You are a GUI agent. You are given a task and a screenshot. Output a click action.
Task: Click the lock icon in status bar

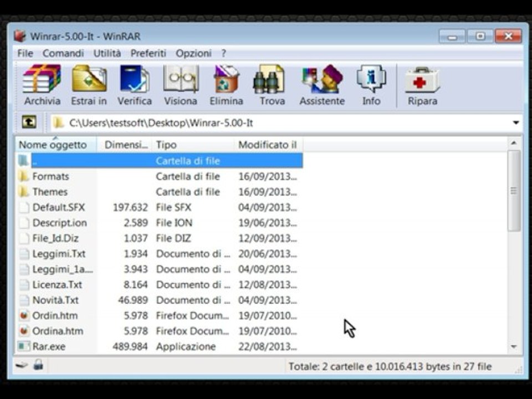(x=38, y=365)
